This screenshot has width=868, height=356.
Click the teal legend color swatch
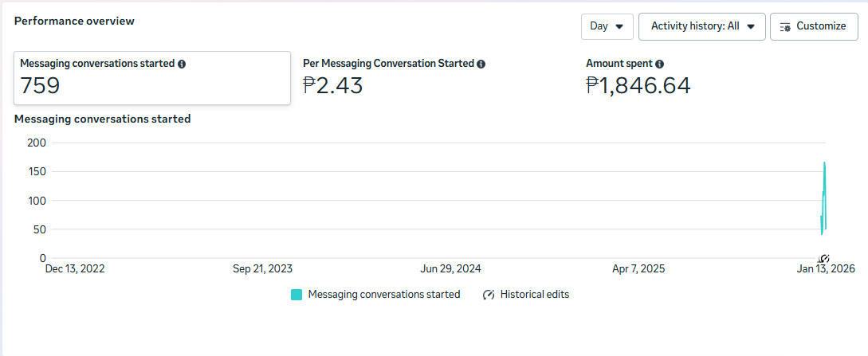[297, 295]
